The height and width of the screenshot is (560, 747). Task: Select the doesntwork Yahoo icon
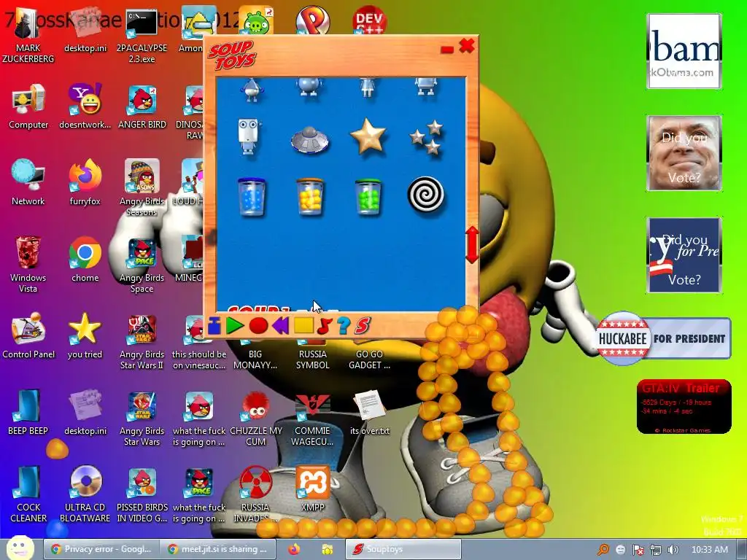[x=85, y=106]
